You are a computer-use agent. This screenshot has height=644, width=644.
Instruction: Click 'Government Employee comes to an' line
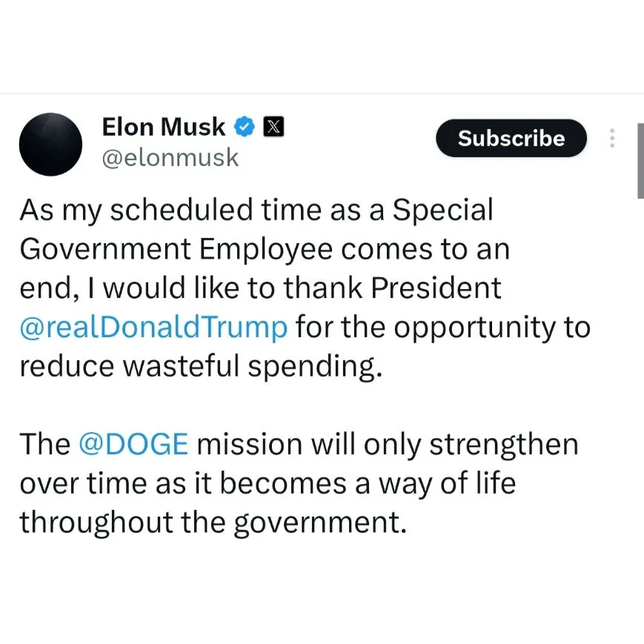[x=265, y=249]
